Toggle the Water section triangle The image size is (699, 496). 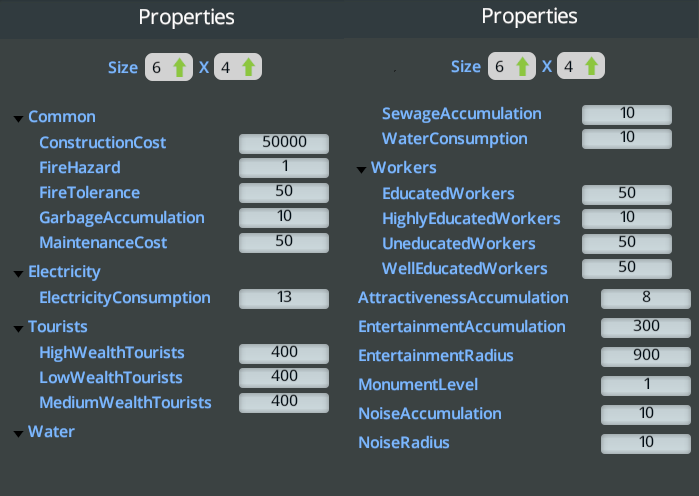[x=18, y=433]
